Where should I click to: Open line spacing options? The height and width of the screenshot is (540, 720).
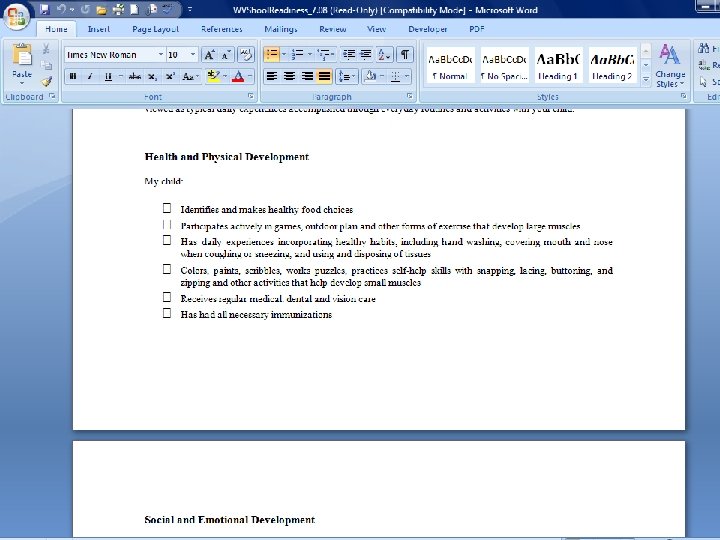[x=347, y=77]
